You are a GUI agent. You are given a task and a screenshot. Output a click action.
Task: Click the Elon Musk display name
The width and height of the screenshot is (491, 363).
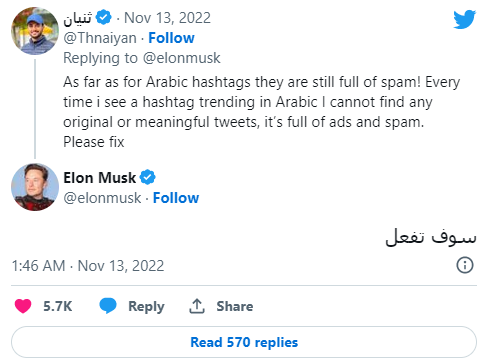pyautogui.click(x=100, y=178)
